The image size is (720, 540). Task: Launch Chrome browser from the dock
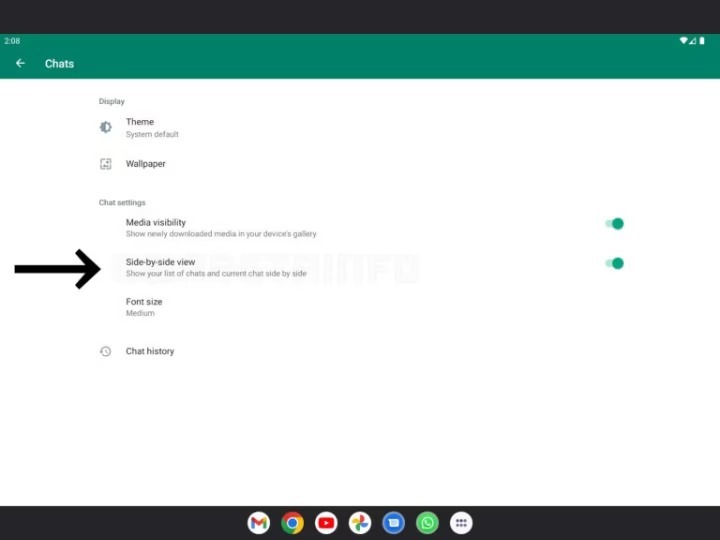click(x=292, y=522)
